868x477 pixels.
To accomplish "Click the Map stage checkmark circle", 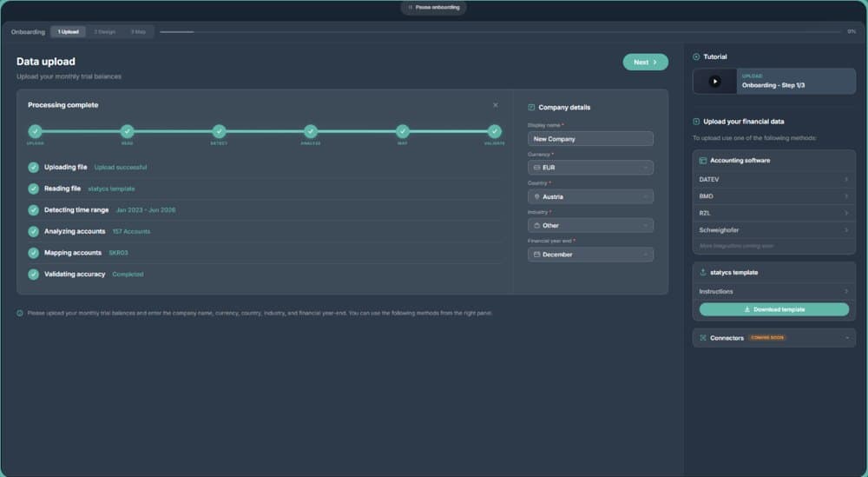I will tap(403, 131).
